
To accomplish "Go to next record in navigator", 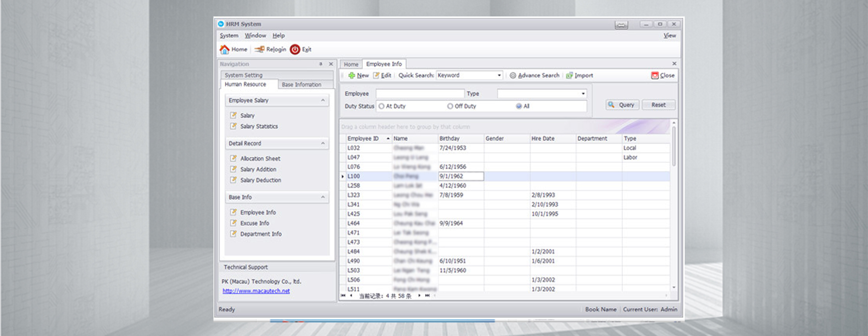I will point(419,296).
